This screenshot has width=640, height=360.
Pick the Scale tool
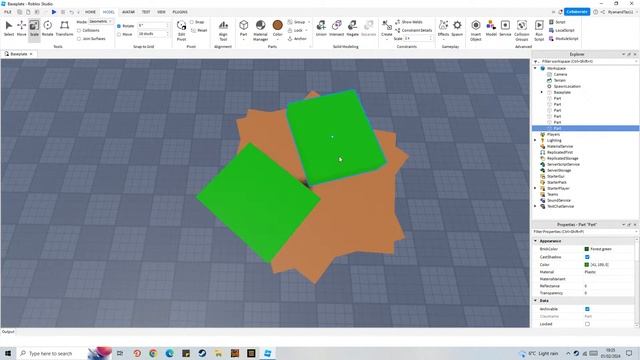[x=34, y=29]
